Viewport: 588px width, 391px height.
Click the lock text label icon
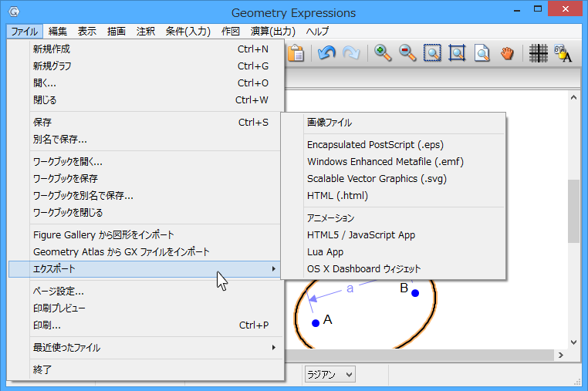563,53
